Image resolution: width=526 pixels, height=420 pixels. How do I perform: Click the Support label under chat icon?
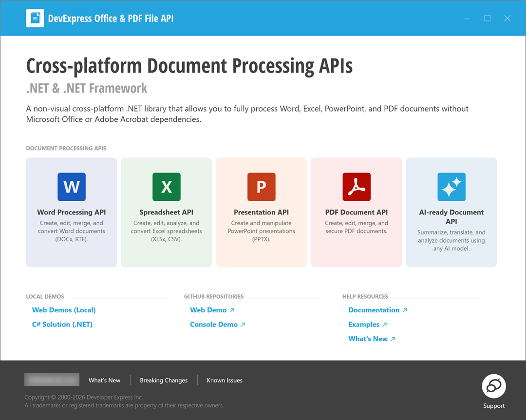tap(494, 405)
